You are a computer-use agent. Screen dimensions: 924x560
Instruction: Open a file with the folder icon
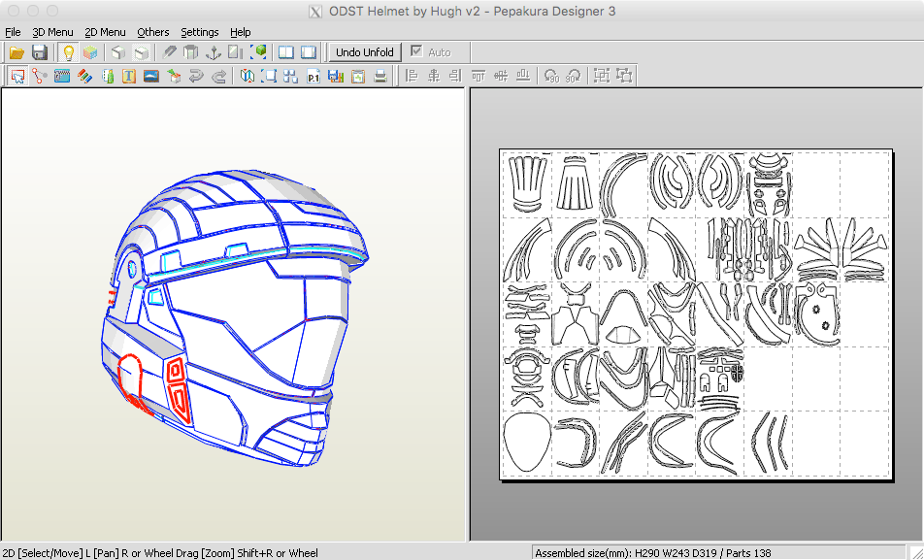click(16, 52)
